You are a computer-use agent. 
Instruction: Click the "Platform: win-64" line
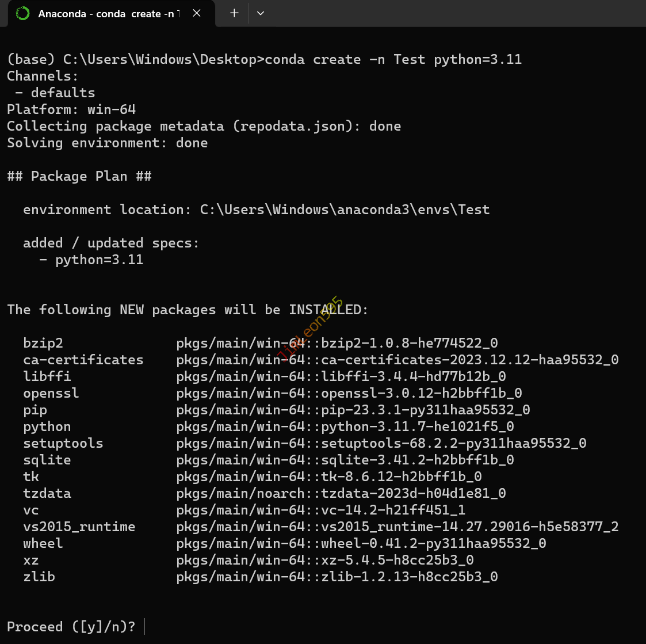[x=71, y=109]
